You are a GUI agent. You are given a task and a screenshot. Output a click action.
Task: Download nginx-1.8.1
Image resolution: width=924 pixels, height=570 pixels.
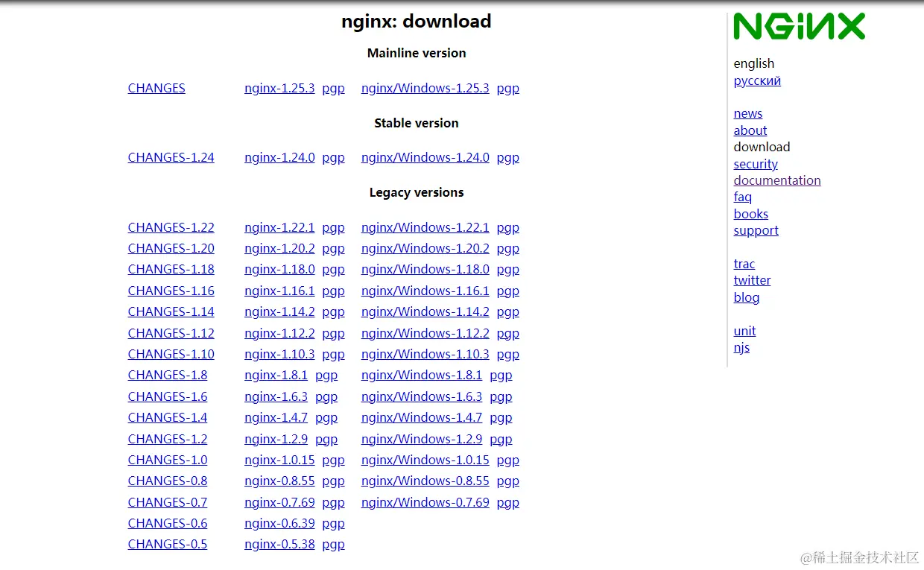(x=276, y=375)
